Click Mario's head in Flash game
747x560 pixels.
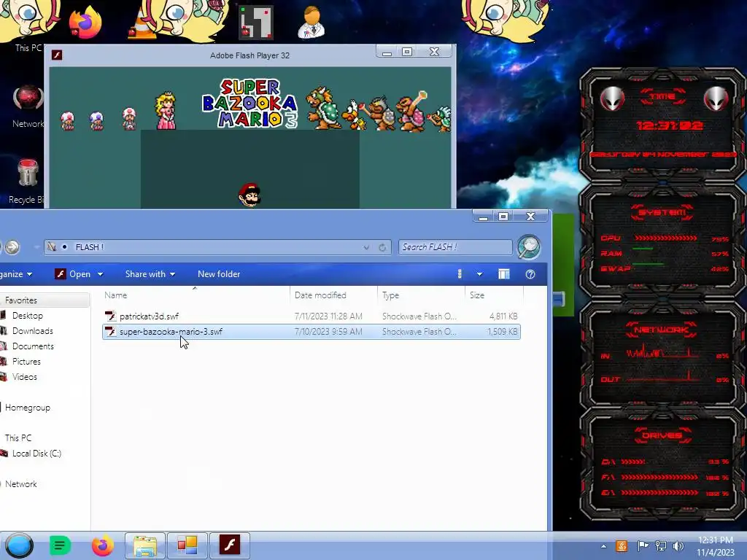coord(249,194)
